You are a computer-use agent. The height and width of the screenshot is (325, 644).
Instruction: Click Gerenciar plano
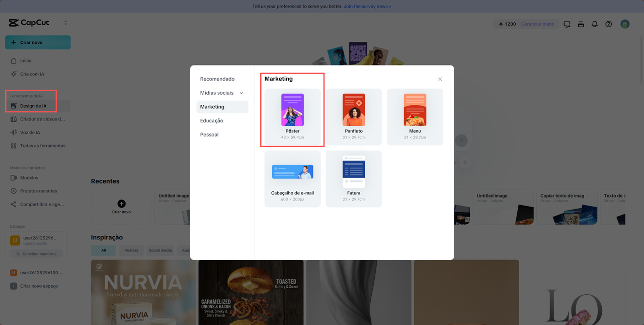click(x=538, y=24)
